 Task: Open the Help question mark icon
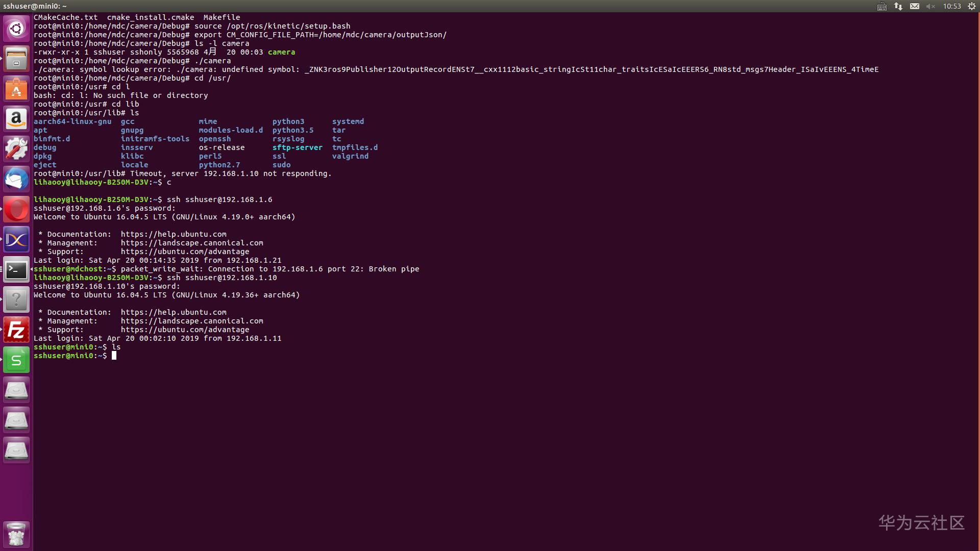coord(16,300)
